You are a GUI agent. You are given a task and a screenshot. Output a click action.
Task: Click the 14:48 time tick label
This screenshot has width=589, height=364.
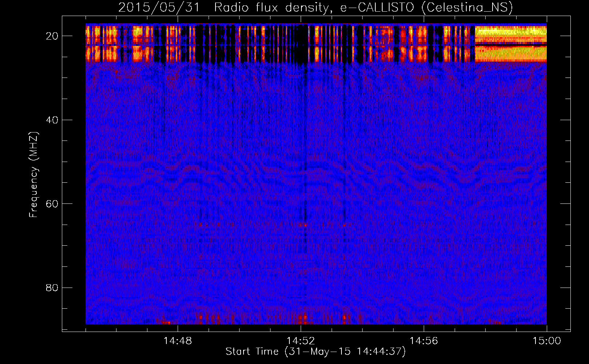click(178, 341)
